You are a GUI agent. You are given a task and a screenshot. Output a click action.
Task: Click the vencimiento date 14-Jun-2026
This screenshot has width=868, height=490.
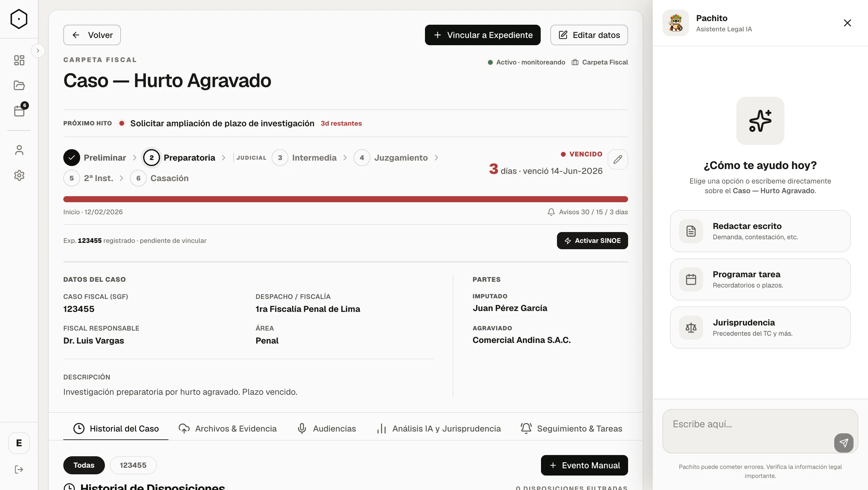577,171
